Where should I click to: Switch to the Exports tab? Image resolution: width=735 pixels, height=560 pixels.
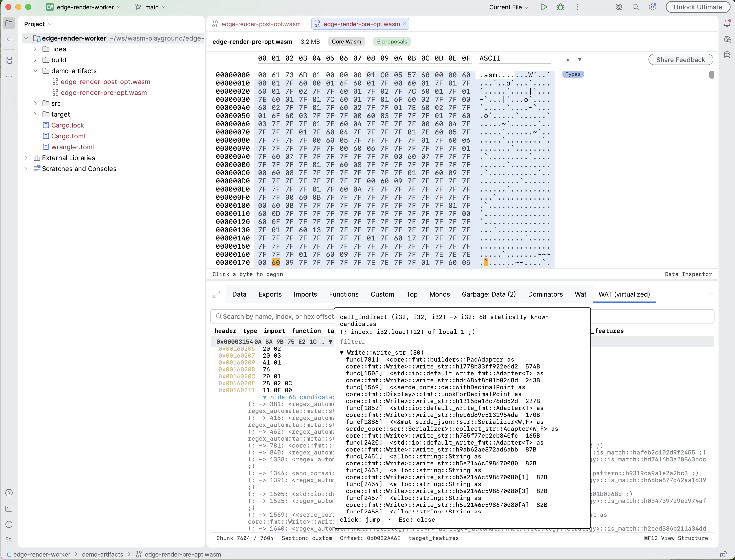pyautogui.click(x=270, y=294)
